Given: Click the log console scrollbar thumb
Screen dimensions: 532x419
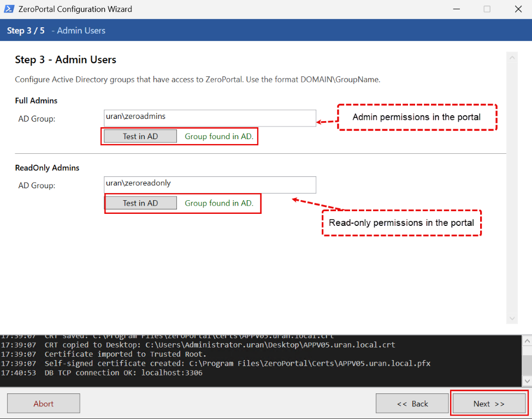Looking at the screenshot, I should tap(527, 366).
